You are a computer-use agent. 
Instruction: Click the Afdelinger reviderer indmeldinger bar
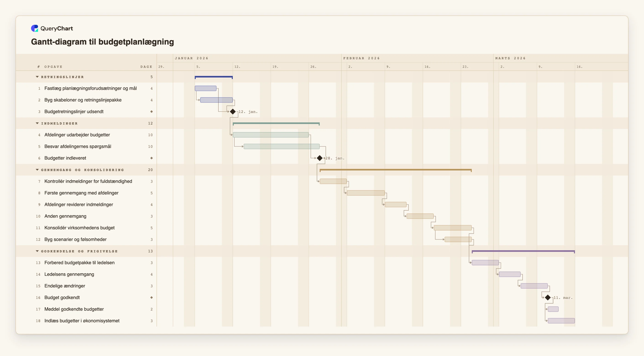396,204
